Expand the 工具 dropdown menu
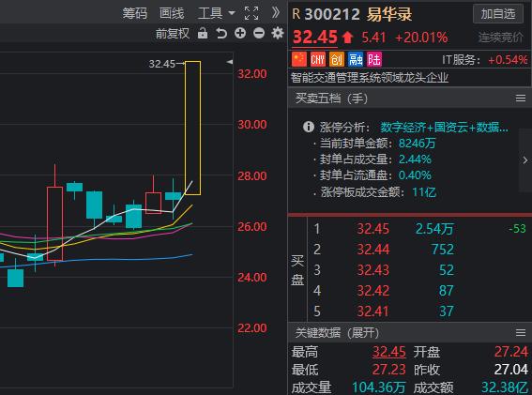Image resolution: width=532 pixels, height=395 pixels. (x=216, y=13)
